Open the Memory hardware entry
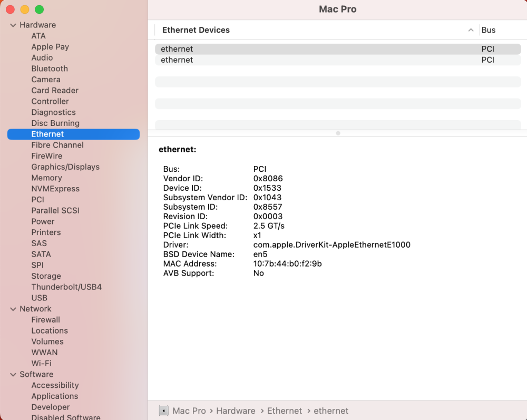Image resolution: width=527 pixels, height=420 pixels. (47, 178)
